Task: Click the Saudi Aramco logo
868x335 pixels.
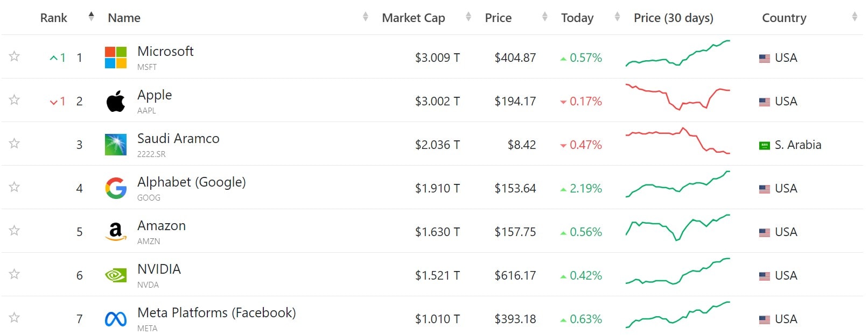Action: point(116,145)
